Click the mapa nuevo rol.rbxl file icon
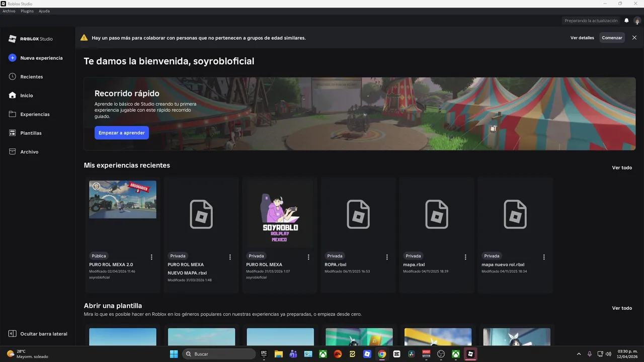Image resolution: width=644 pixels, height=362 pixels. tap(515, 214)
